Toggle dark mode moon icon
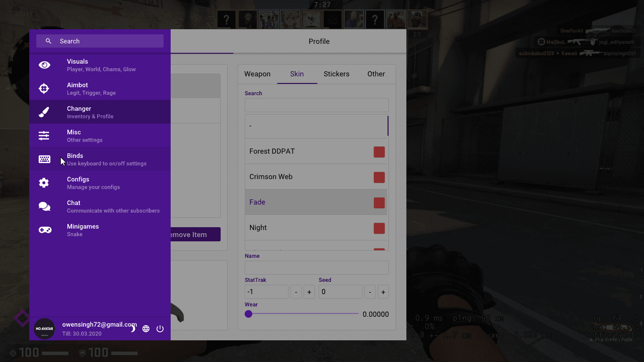Screen dimensions: 644x362 (132, 329)
